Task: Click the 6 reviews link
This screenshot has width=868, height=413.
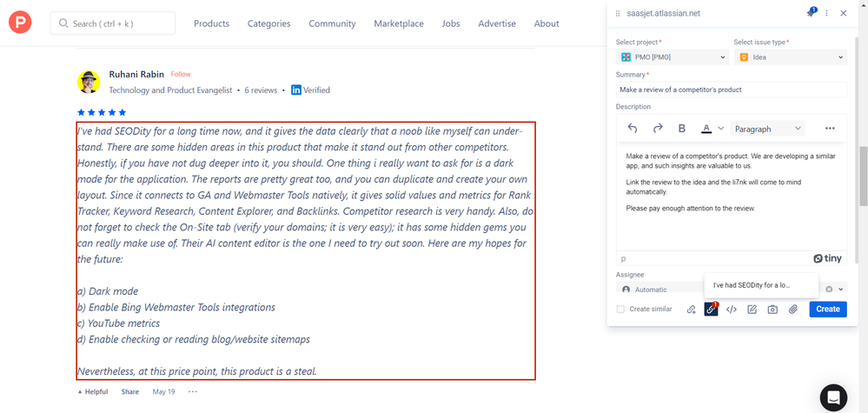Action: (261, 90)
